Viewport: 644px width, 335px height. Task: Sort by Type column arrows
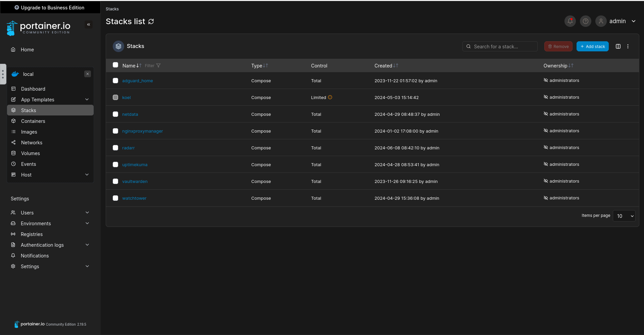265,65
